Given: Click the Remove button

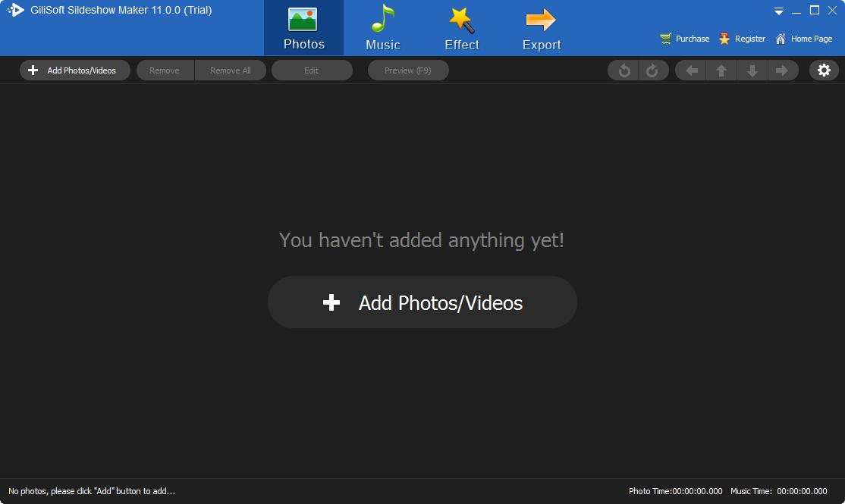Looking at the screenshot, I should (165, 70).
